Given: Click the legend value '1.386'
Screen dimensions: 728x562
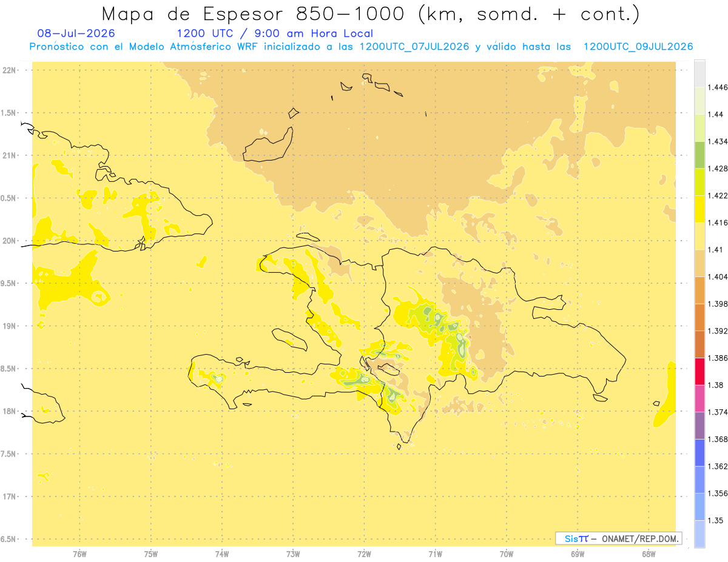Looking at the screenshot, I should (716, 358).
